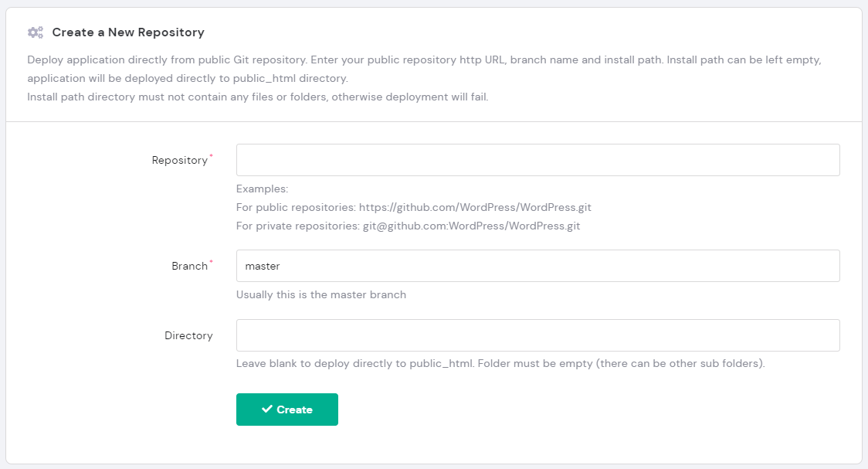Click the gears icon beside the heading
868x469 pixels.
pyautogui.click(x=35, y=32)
